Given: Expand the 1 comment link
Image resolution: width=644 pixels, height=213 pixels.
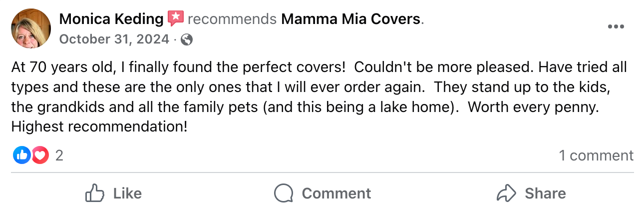Looking at the screenshot, I should [x=596, y=155].
